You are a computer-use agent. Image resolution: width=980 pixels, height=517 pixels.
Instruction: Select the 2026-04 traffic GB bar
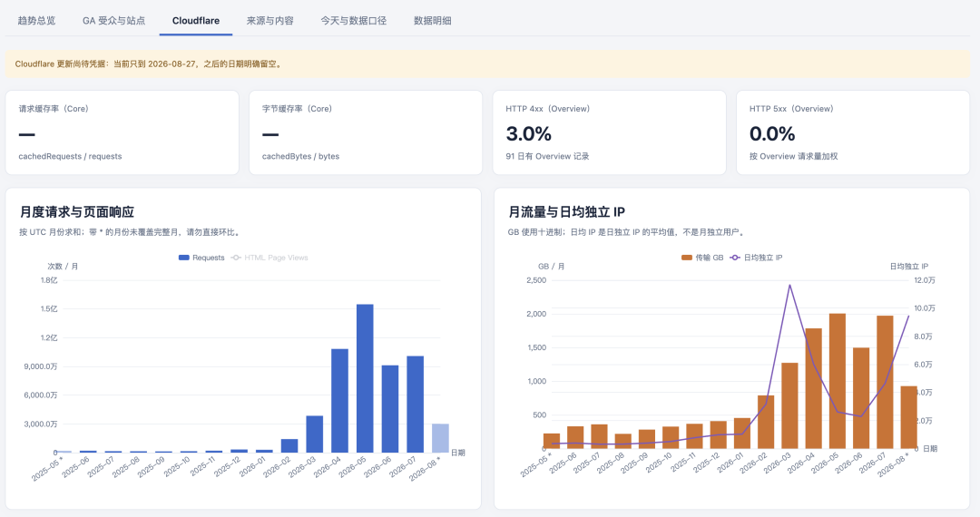coord(814,388)
